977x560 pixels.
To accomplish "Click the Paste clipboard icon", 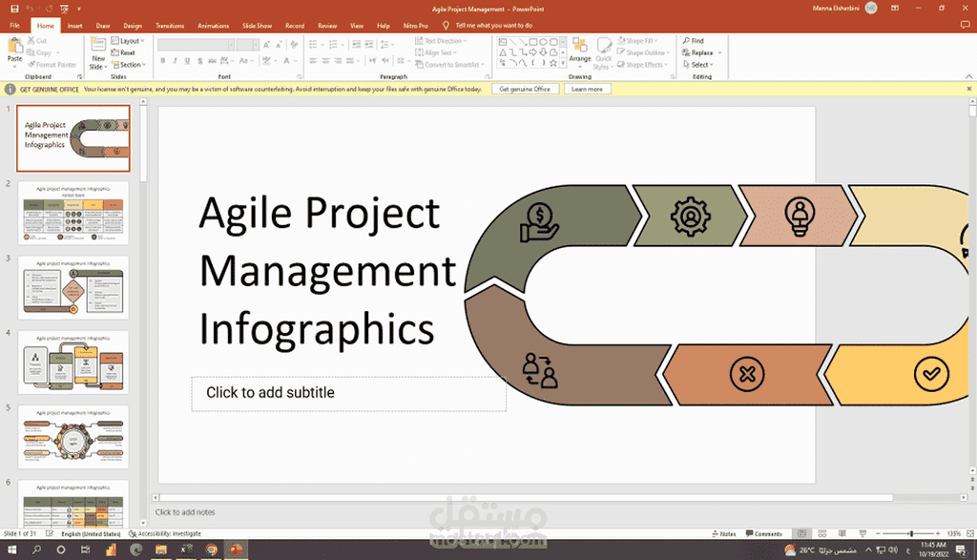I will [14, 46].
